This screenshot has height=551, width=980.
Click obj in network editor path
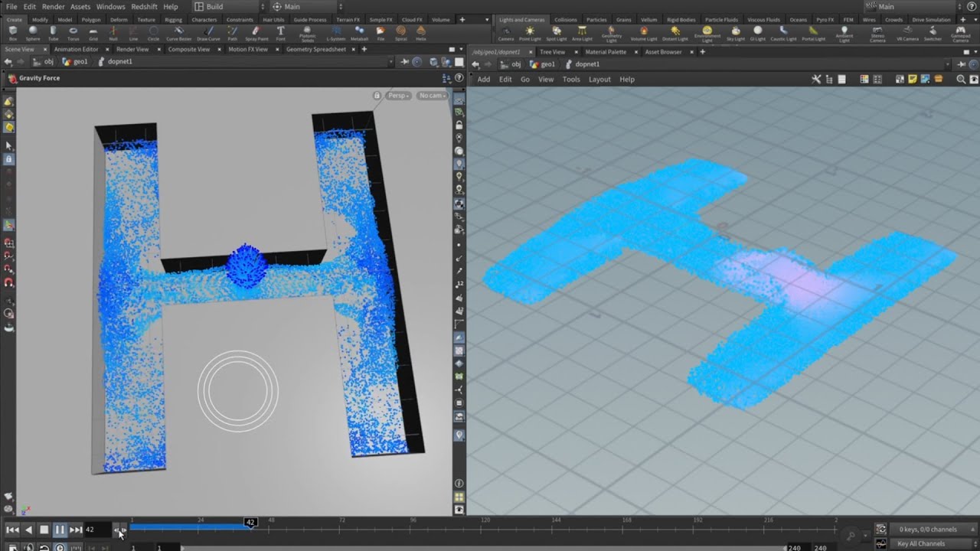(x=511, y=64)
